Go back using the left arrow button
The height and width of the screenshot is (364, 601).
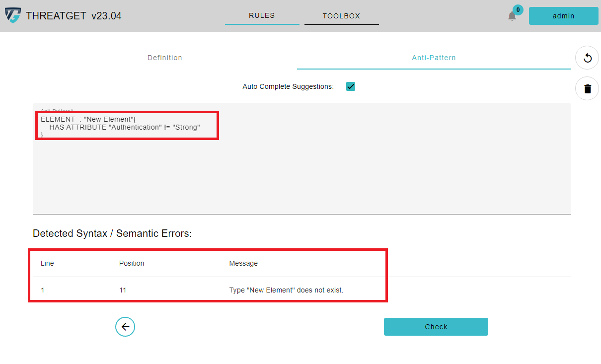coord(125,327)
